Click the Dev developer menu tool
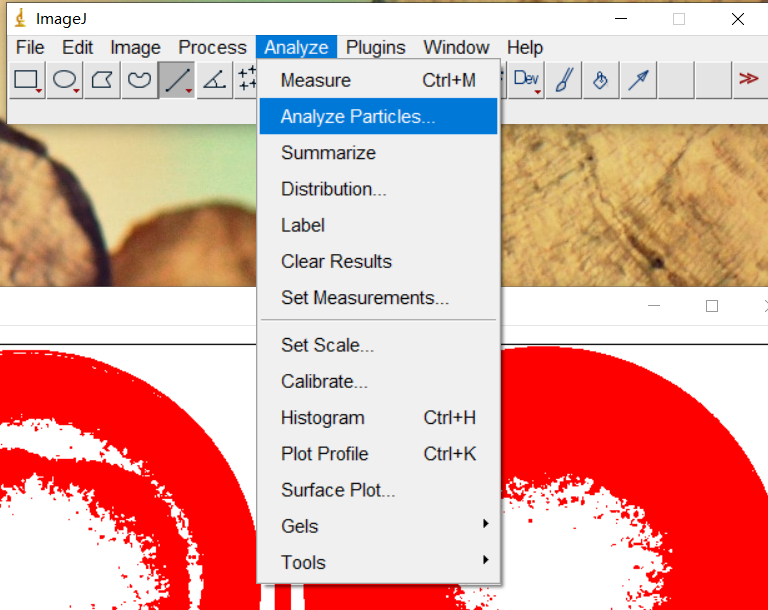768x610 pixels. coord(526,80)
